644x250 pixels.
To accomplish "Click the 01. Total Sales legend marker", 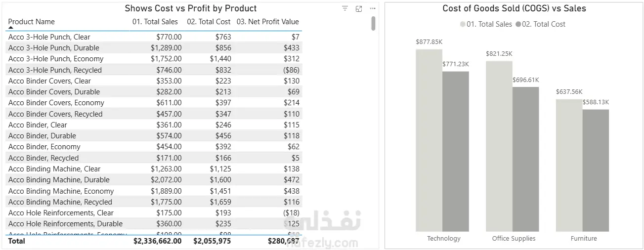I will click(x=463, y=24).
